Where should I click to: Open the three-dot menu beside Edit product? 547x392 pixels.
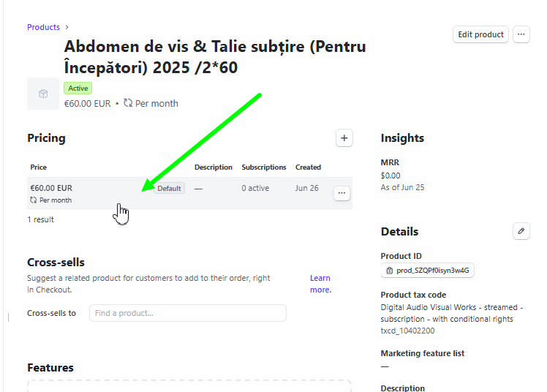tap(521, 34)
